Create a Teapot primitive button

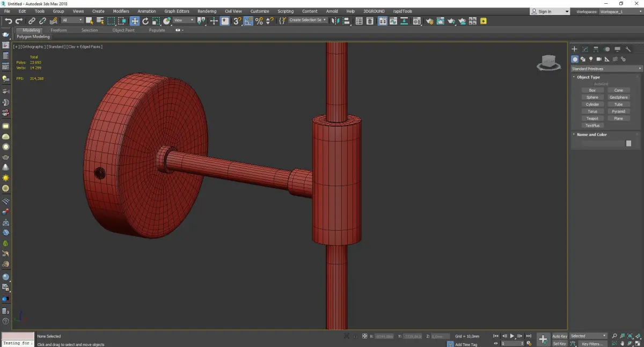tap(592, 119)
